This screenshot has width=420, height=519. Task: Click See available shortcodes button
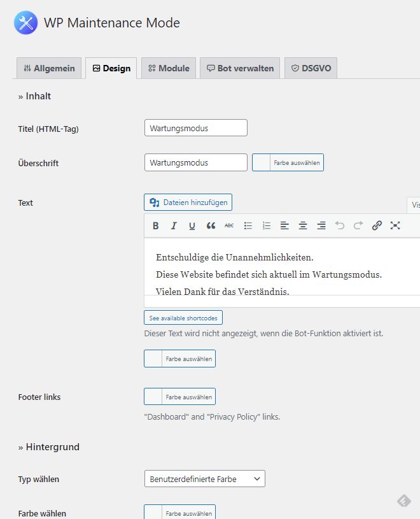[x=183, y=318]
